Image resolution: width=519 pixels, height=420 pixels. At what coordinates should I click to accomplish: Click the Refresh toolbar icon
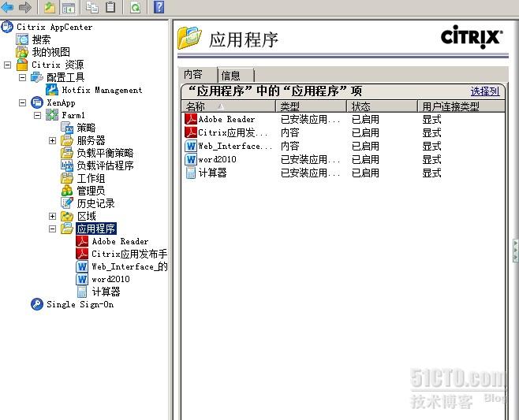(x=135, y=7)
